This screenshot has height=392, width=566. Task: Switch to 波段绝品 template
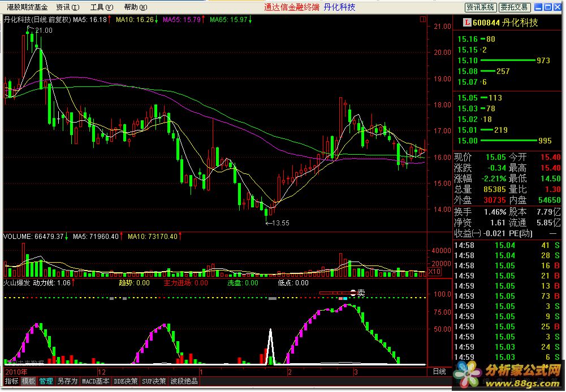(184, 381)
